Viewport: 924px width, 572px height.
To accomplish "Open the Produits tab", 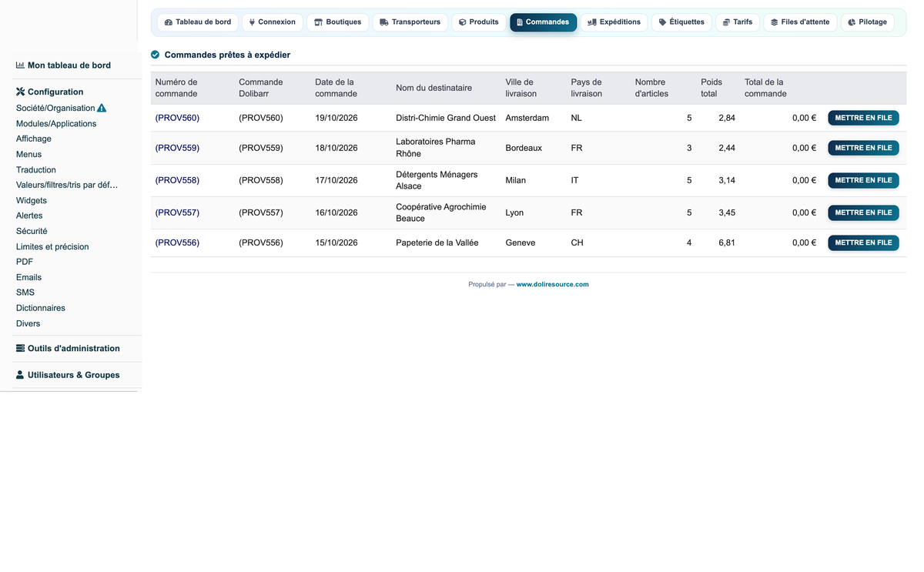I will 479,22.
